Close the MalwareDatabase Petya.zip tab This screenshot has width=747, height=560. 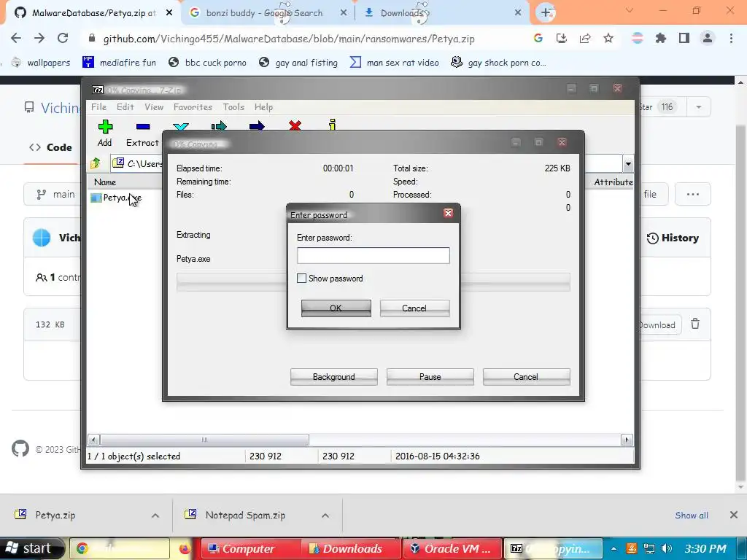point(169,13)
